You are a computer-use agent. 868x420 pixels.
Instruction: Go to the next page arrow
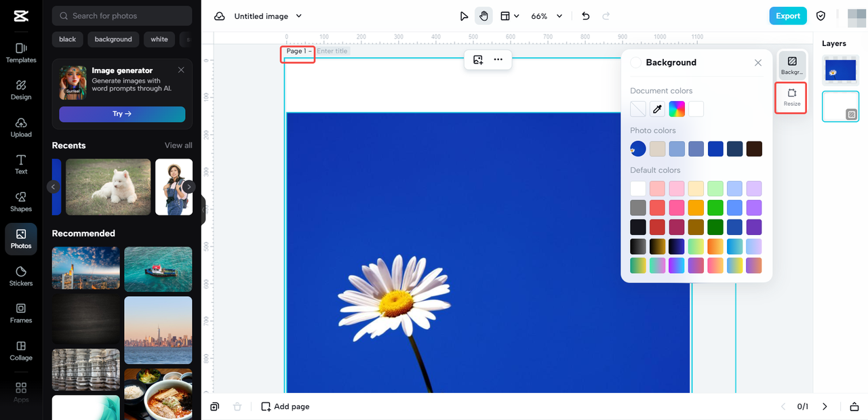coord(825,406)
